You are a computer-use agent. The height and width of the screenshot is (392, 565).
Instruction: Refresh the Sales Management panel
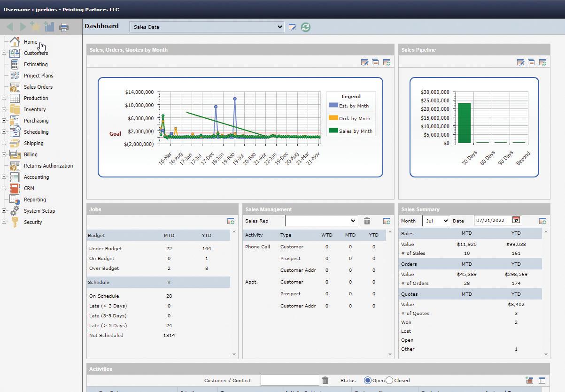(x=387, y=221)
